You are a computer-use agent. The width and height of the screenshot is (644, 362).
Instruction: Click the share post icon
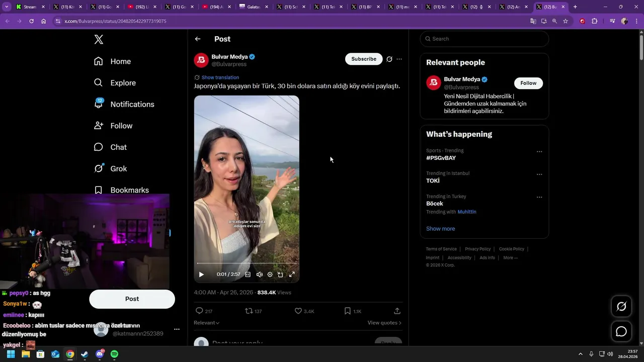pyautogui.click(x=397, y=311)
